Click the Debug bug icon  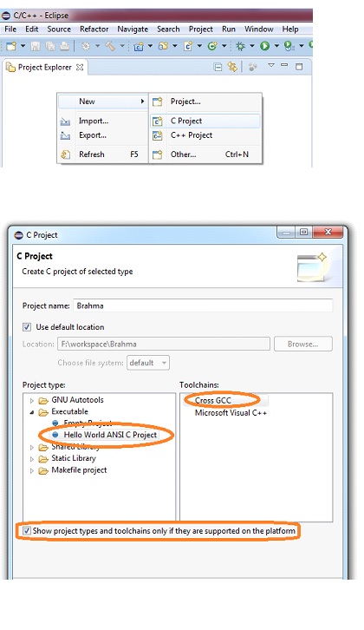click(x=240, y=46)
